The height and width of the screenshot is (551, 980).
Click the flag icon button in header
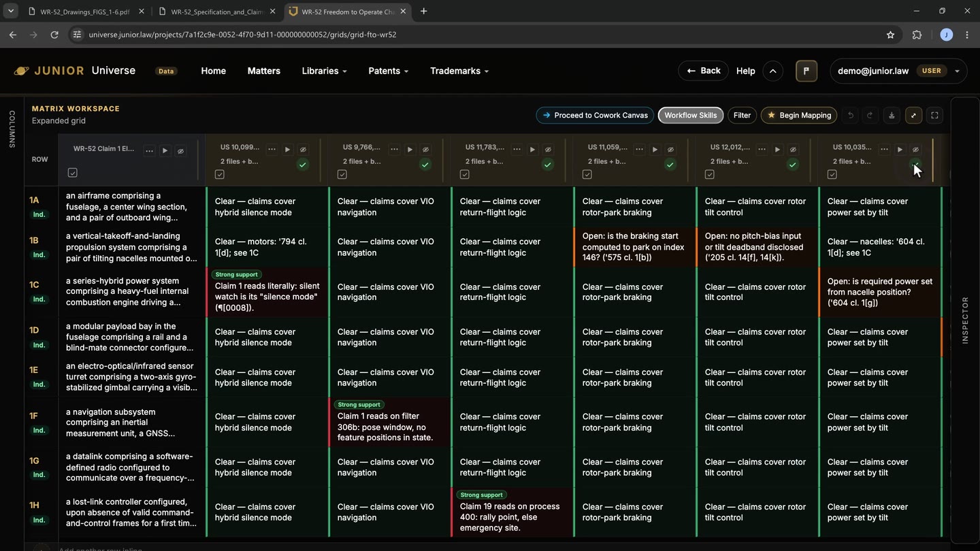point(806,71)
